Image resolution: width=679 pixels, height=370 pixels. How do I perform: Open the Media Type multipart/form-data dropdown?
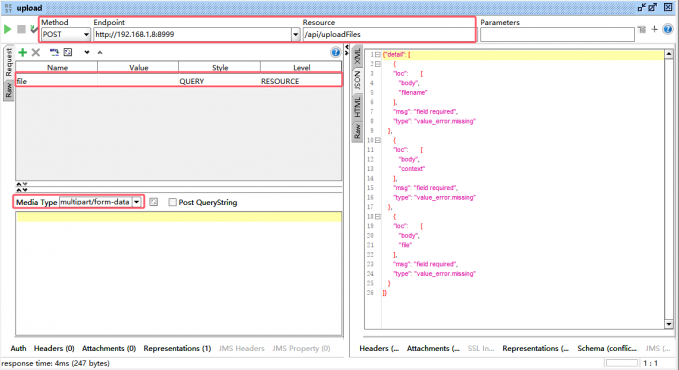pyautogui.click(x=136, y=202)
